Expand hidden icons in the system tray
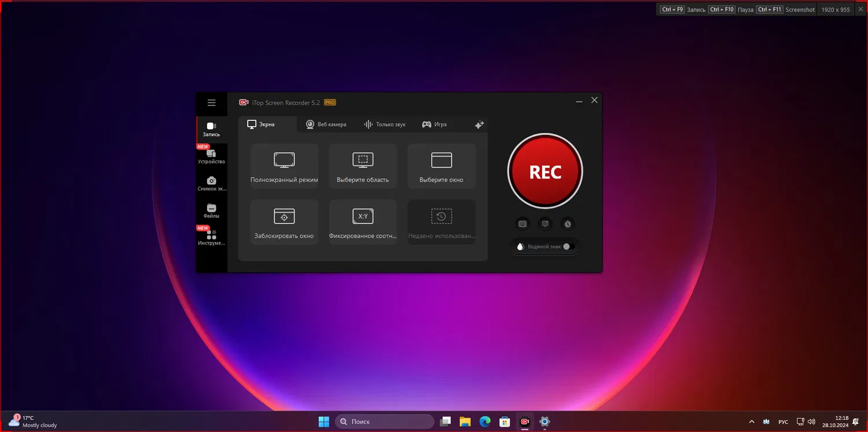The width and height of the screenshot is (868, 432). point(751,422)
